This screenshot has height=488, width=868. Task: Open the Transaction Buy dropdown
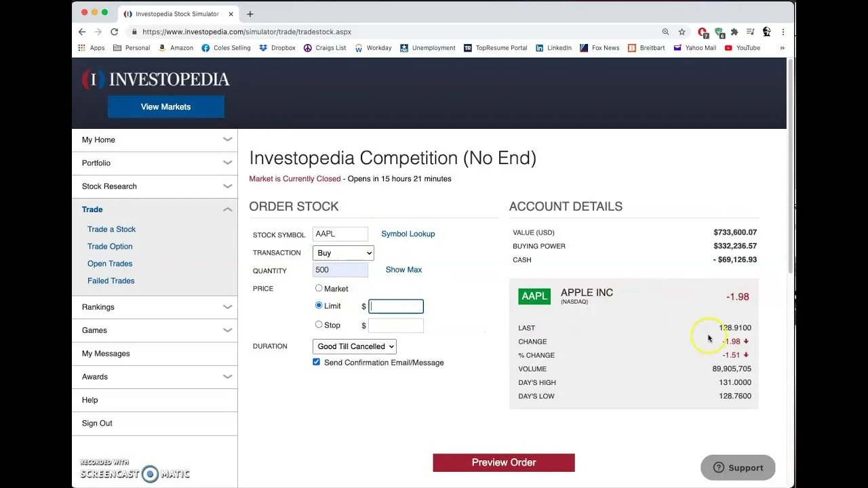342,253
